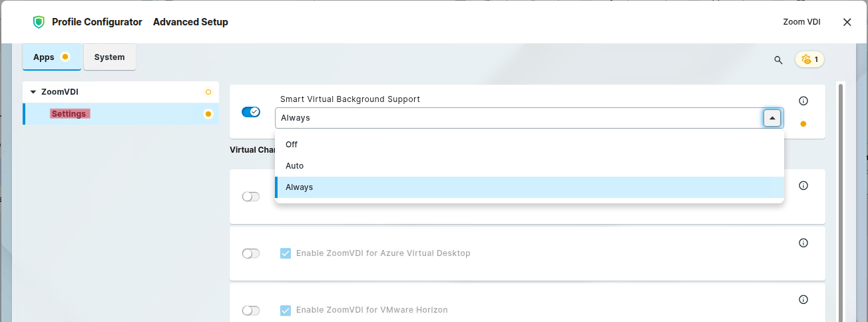
Task: Show info for Smart Virtual Background Support
Action: (x=803, y=101)
